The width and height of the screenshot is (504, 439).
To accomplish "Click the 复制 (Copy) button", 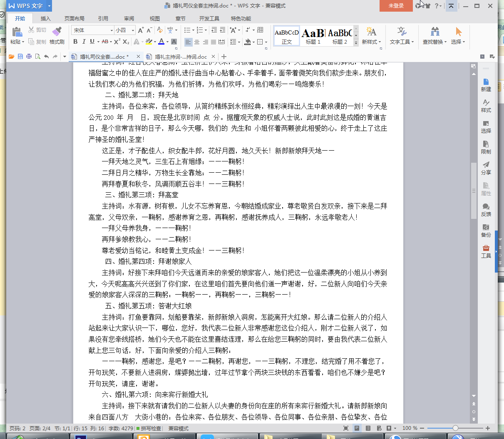I will [x=37, y=42].
